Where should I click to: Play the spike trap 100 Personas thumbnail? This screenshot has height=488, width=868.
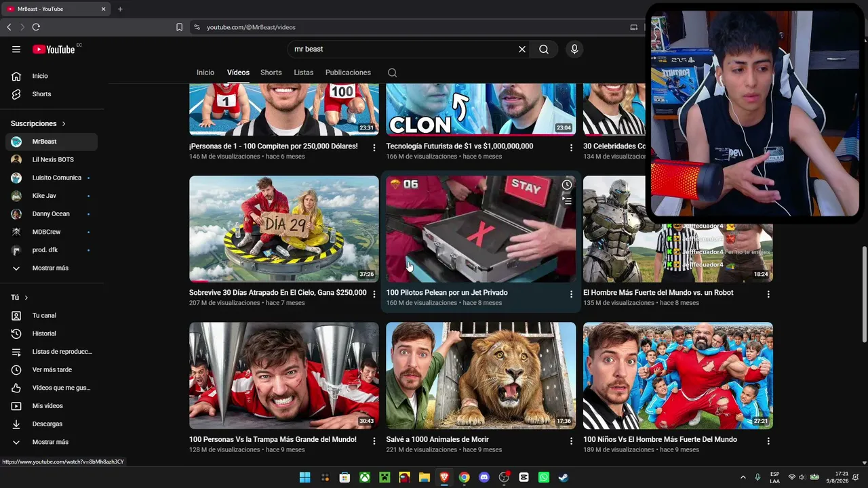tap(284, 375)
